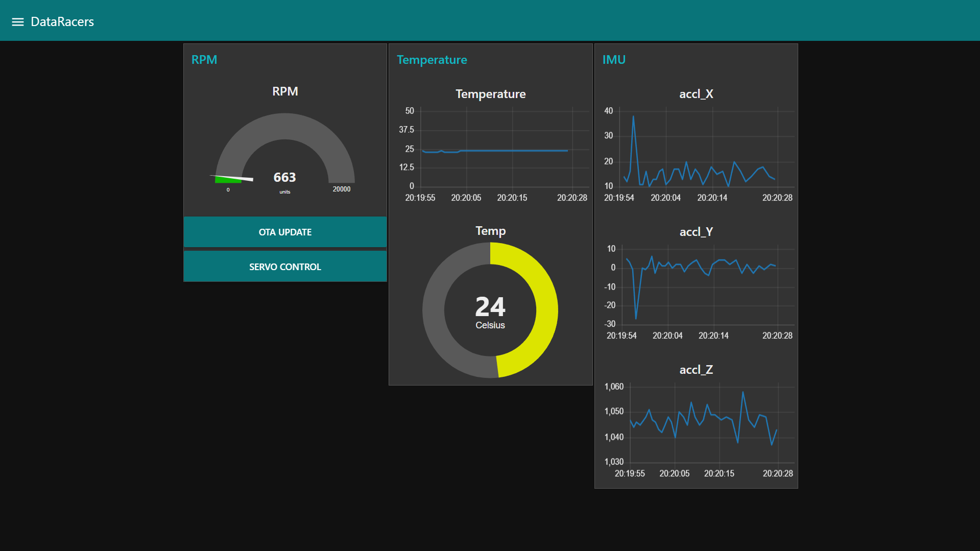Image resolution: width=980 pixels, height=551 pixels.
Task: Click the OTA UPDATE button
Action: tap(285, 232)
